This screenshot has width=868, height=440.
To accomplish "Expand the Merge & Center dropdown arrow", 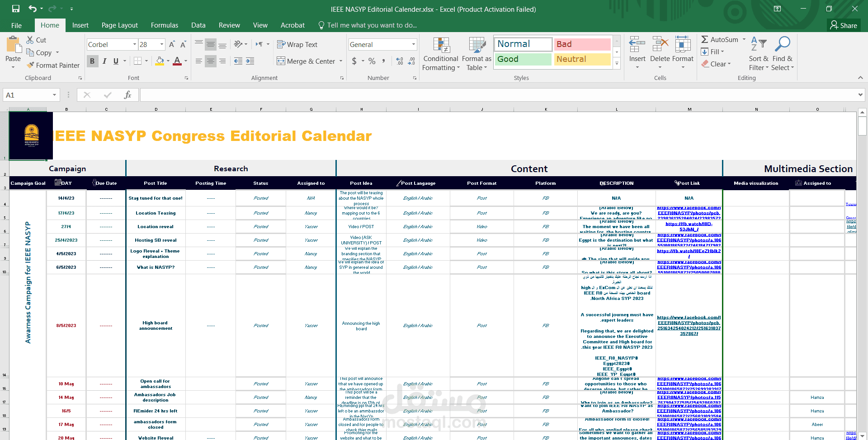I will 341,61.
